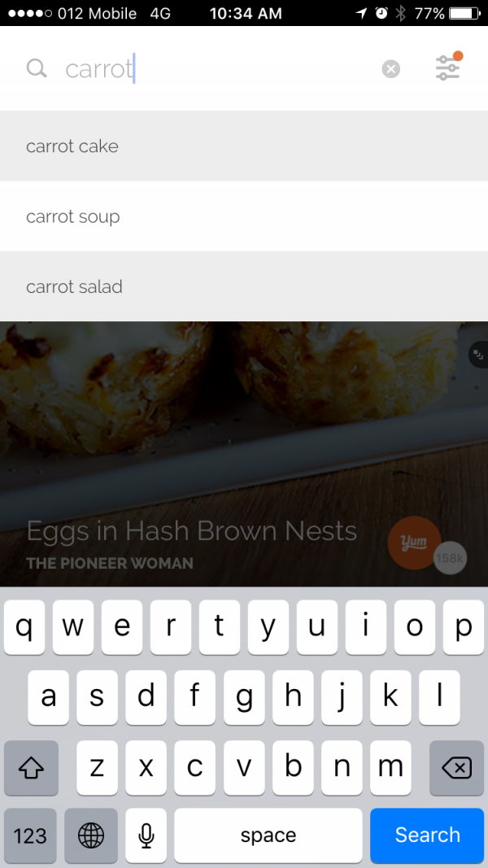Screen dimensions: 488x868
Task: Switch to the 123 numeric keyboard
Action: tap(30, 835)
